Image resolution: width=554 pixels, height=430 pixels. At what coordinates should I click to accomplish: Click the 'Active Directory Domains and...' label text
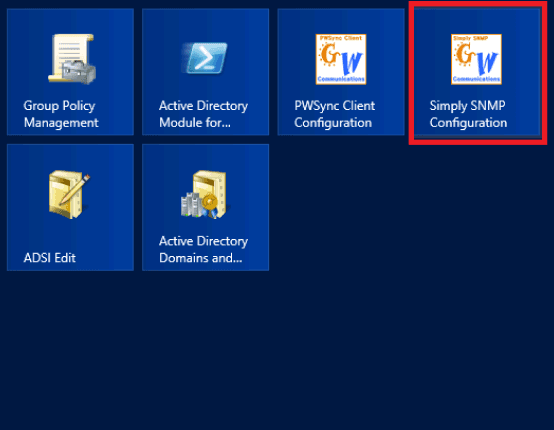click(203, 249)
